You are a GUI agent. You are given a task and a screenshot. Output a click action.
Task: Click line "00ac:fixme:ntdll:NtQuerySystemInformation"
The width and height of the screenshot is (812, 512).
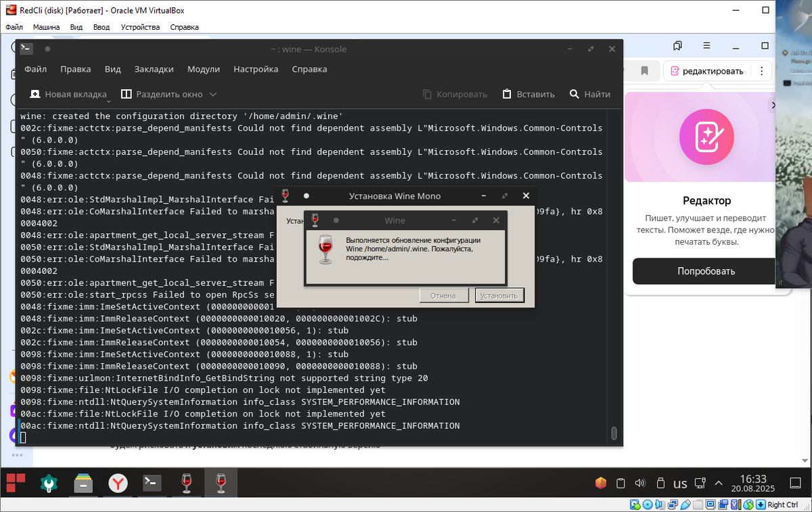coord(240,425)
